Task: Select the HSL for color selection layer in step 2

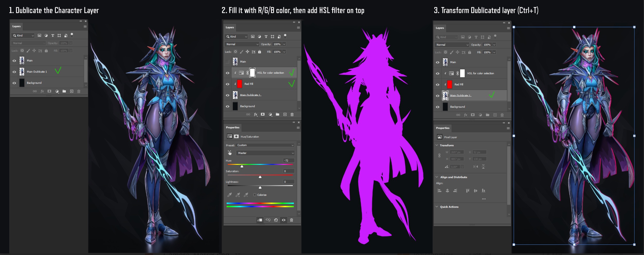Action: [270, 73]
